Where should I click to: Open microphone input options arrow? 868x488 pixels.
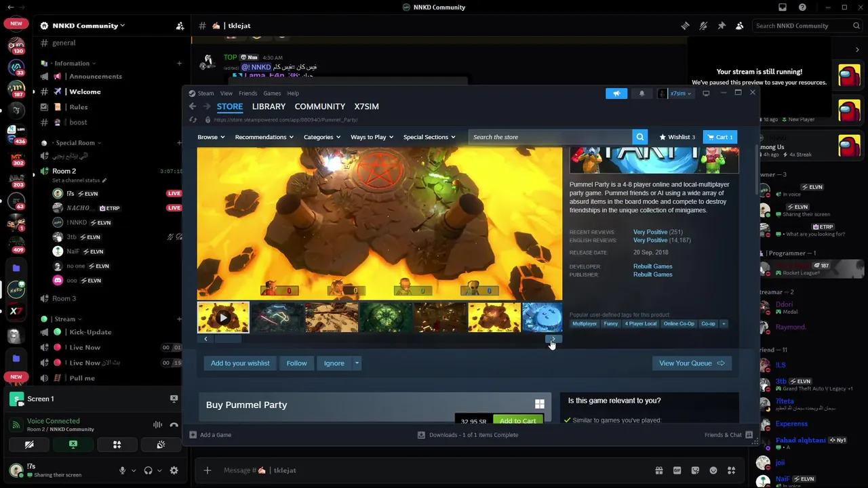pyautogui.click(x=134, y=470)
